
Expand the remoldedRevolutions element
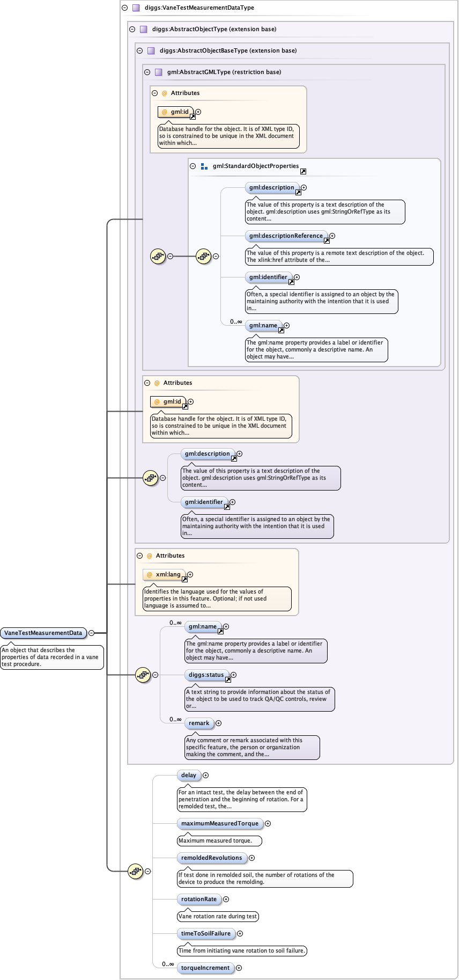coord(251,858)
